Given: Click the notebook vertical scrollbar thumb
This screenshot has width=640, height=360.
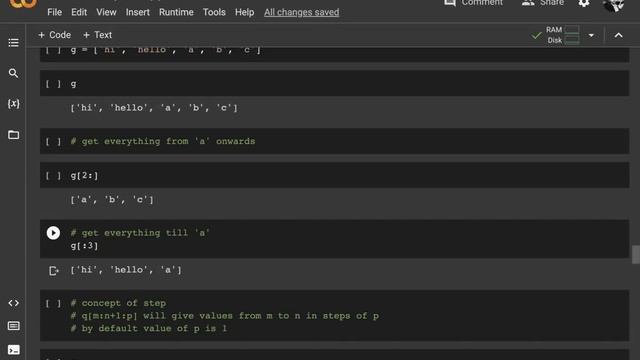Looking at the screenshot, I should pyautogui.click(x=636, y=255).
